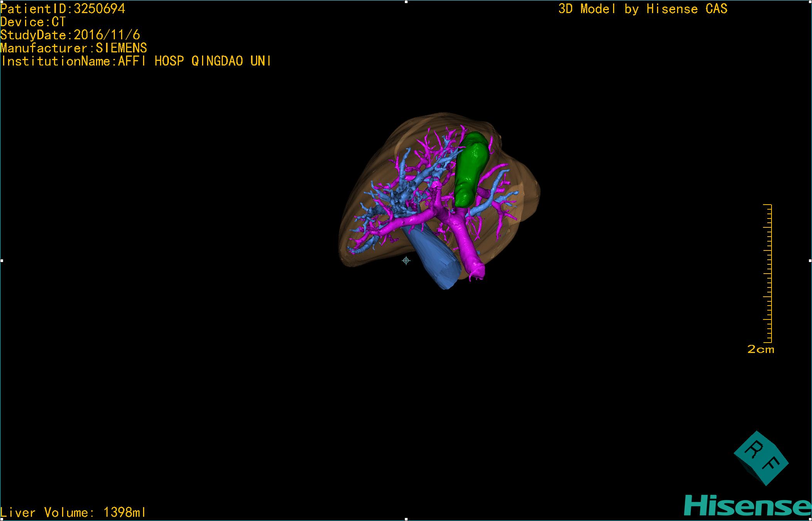Viewport: 812px width, 521px height.
Task: Click the '3D Model by Hisense CAS' title
Action: tap(642, 8)
